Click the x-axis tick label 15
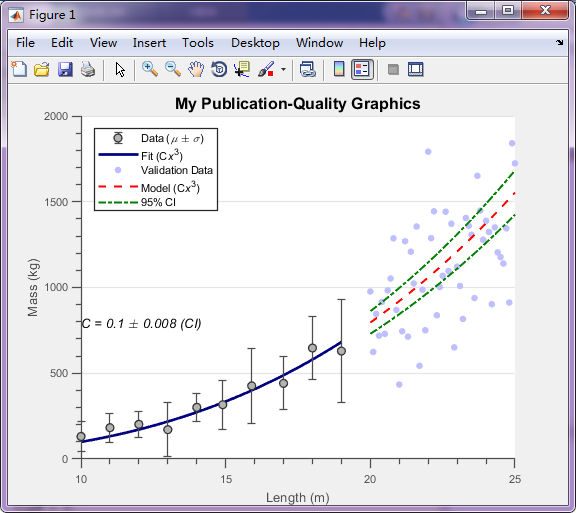The width and height of the screenshot is (576, 513). [226, 479]
